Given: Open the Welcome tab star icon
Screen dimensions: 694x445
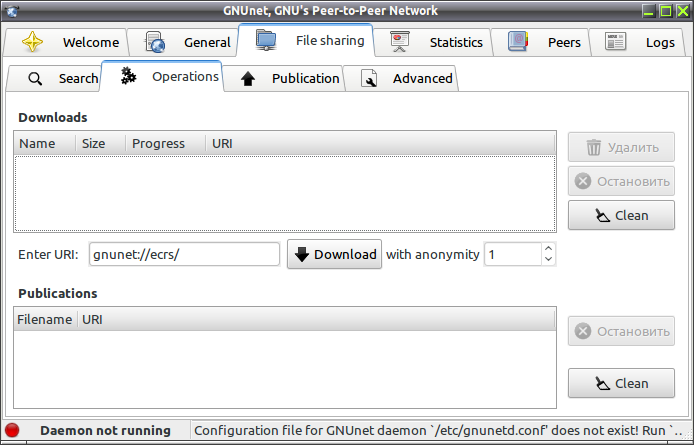Looking at the screenshot, I should (x=32, y=42).
